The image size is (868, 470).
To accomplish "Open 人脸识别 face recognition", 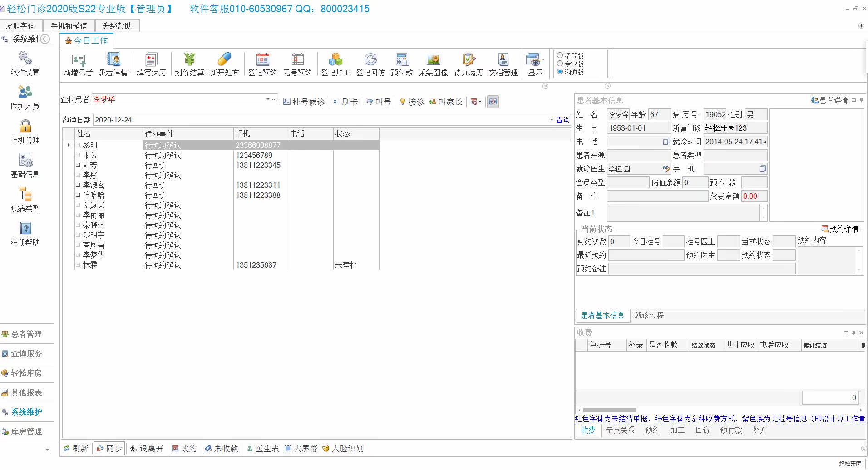I will click(343, 449).
